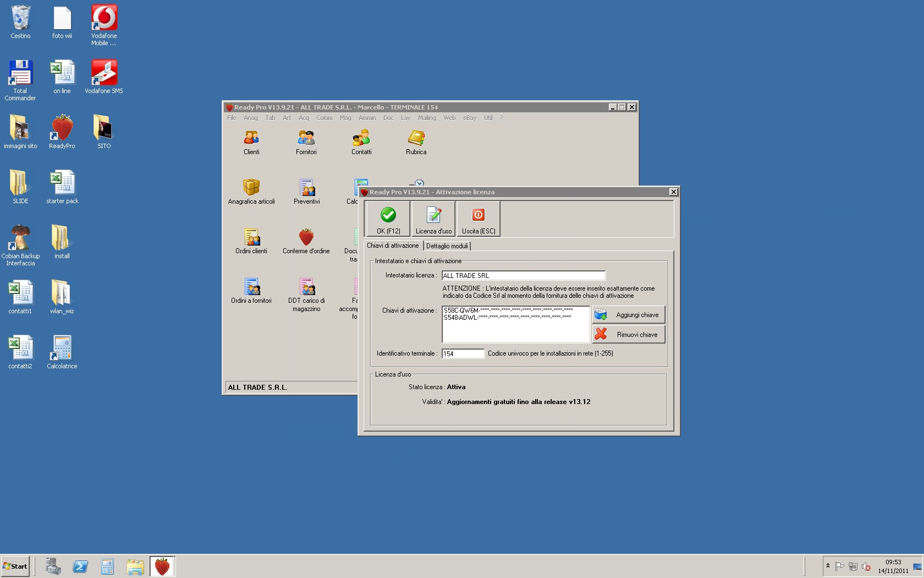The width and height of the screenshot is (924, 578).
Task: Open Anagrafica articoli icon
Action: pos(251,192)
